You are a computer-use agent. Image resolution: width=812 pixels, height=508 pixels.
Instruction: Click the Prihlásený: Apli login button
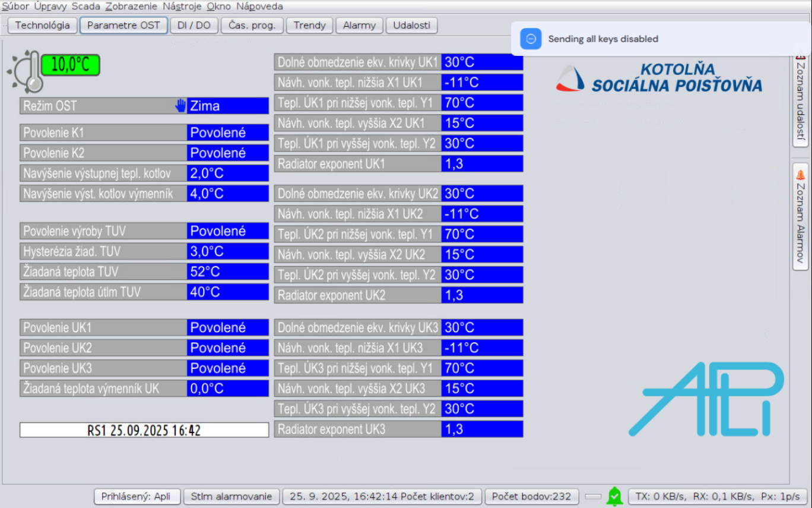click(x=136, y=496)
